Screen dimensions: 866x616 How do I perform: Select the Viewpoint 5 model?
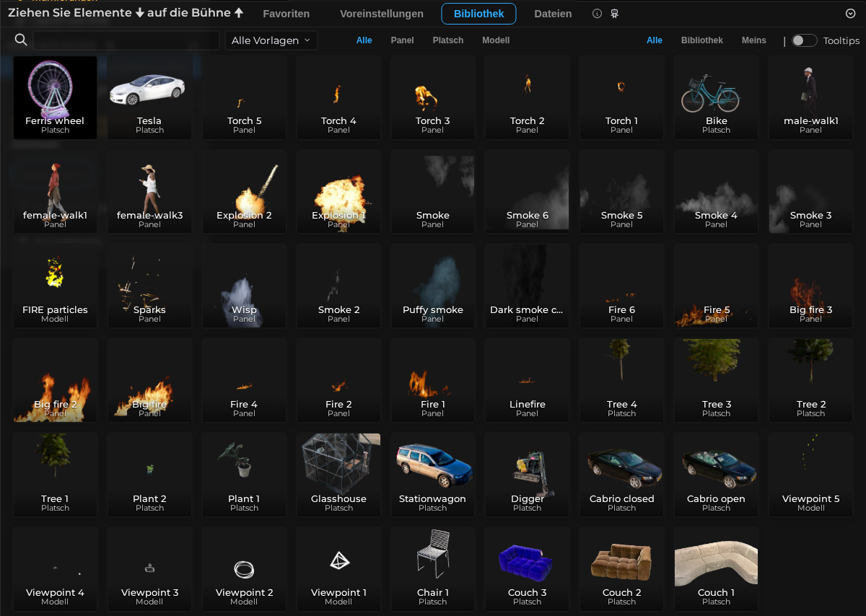pos(810,475)
